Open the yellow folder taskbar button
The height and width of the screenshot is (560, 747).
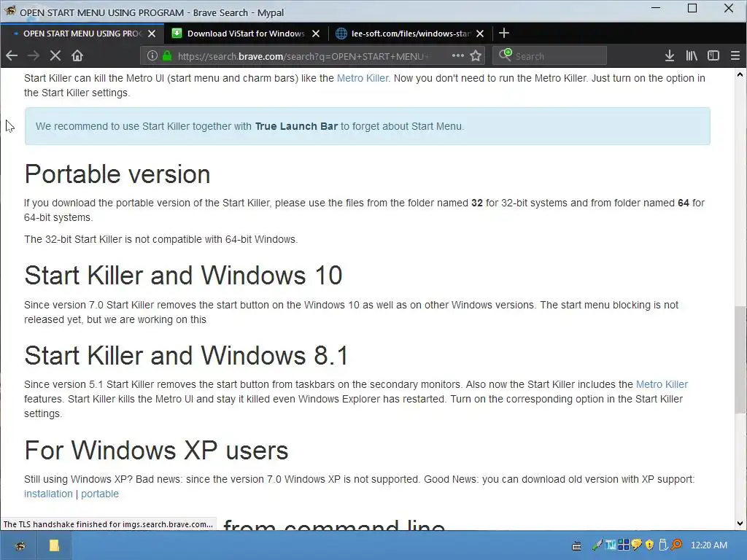(54, 545)
